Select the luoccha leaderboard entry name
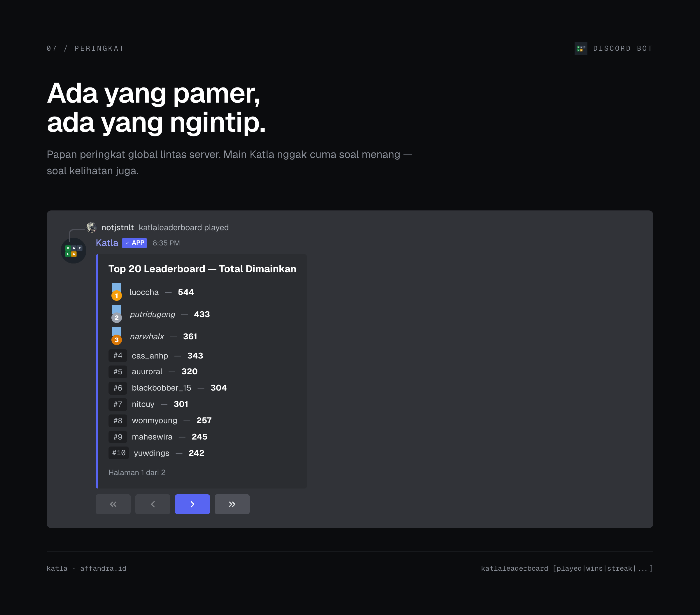Viewport: 700px width, 615px height. click(144, 292)
